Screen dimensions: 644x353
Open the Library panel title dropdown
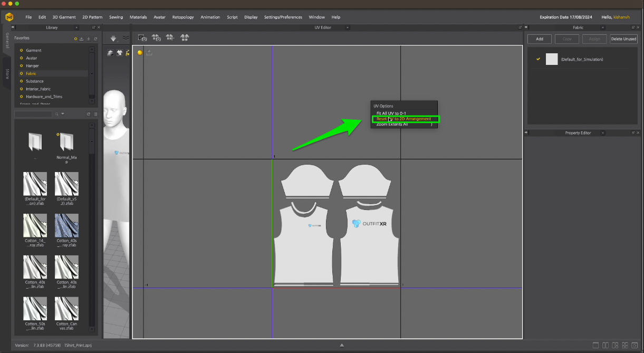coord(76,27)
